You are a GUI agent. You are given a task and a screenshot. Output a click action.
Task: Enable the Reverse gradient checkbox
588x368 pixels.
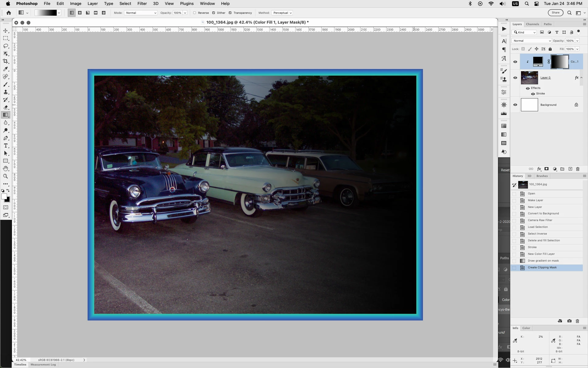pos(194,13)
